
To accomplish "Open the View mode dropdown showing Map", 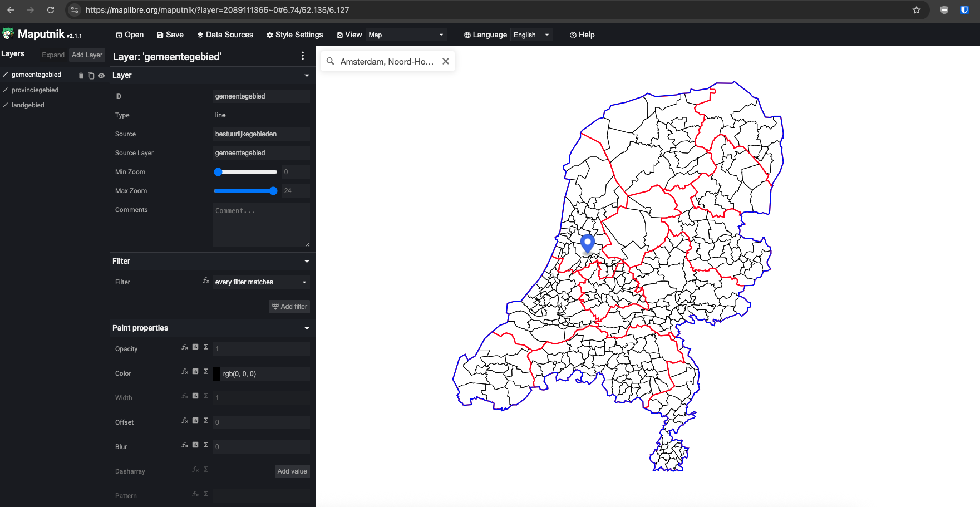I will [x=406, y=35].
